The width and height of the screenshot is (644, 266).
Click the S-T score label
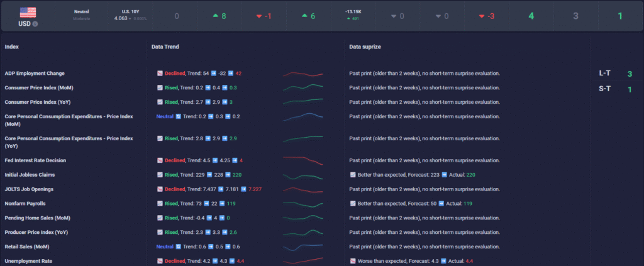(x=604, y=89)
